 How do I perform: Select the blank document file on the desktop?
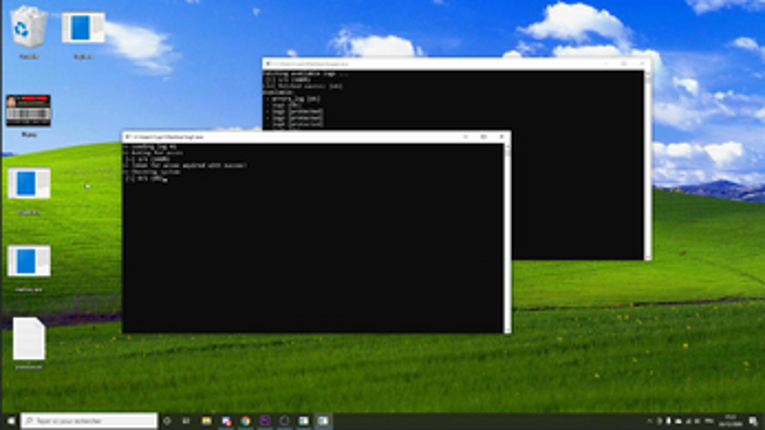click(x=28, y=343)
